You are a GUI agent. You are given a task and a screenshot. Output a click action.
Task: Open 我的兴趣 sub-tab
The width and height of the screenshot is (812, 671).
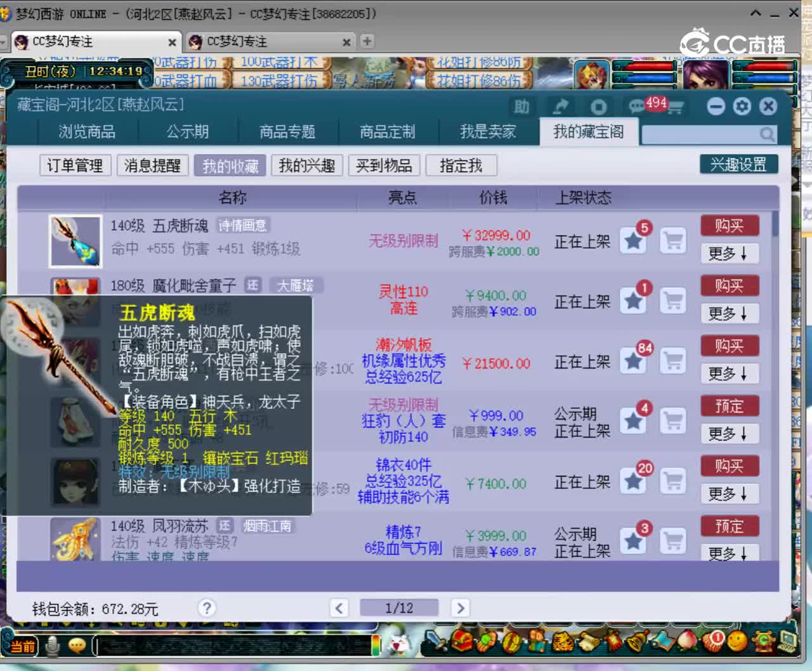point(307,166)
